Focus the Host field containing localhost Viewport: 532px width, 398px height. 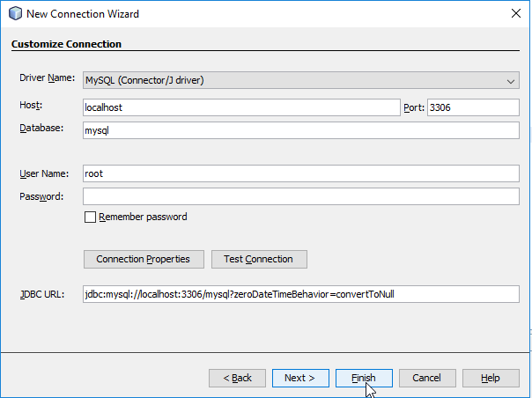[241, 107]
